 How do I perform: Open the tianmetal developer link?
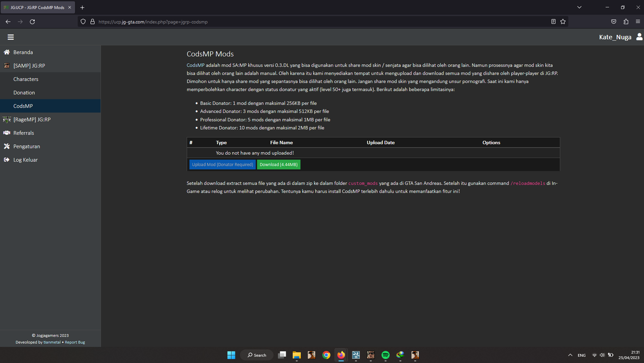tap(52, 342)
